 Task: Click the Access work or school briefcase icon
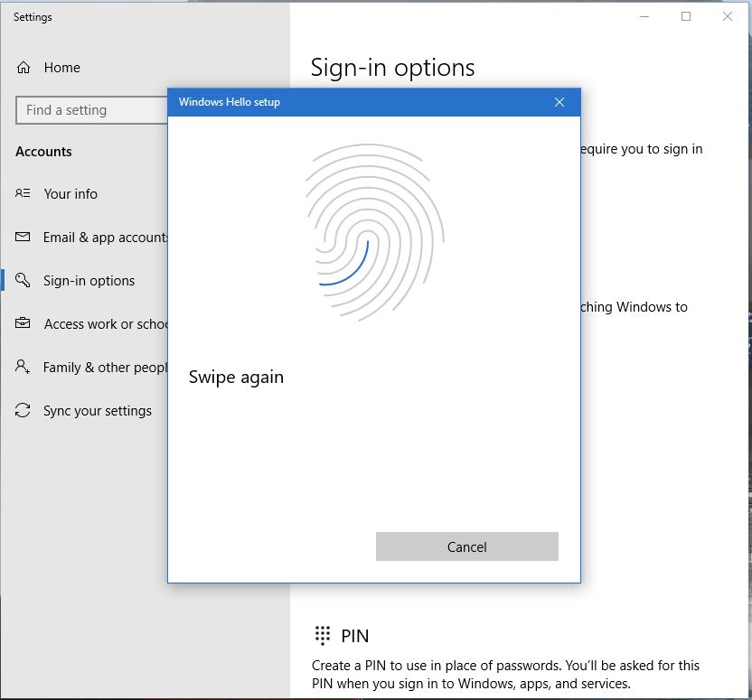(x=22, y=323)
